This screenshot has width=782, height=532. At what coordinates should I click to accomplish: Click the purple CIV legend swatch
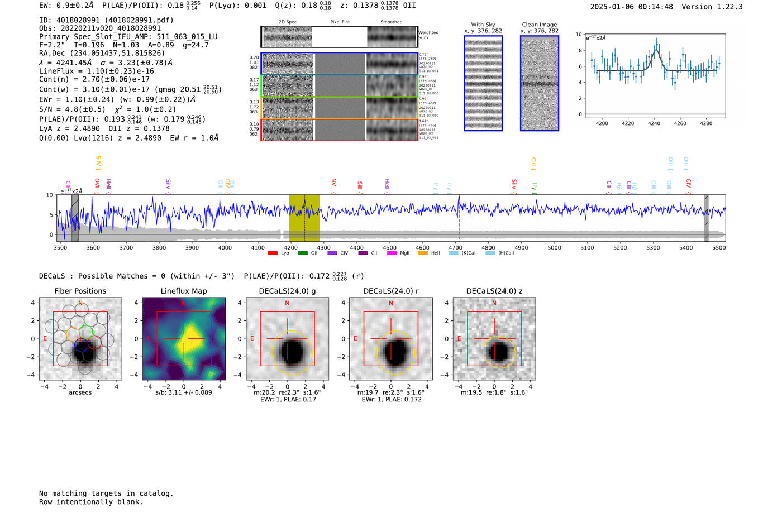click(332, 253)
